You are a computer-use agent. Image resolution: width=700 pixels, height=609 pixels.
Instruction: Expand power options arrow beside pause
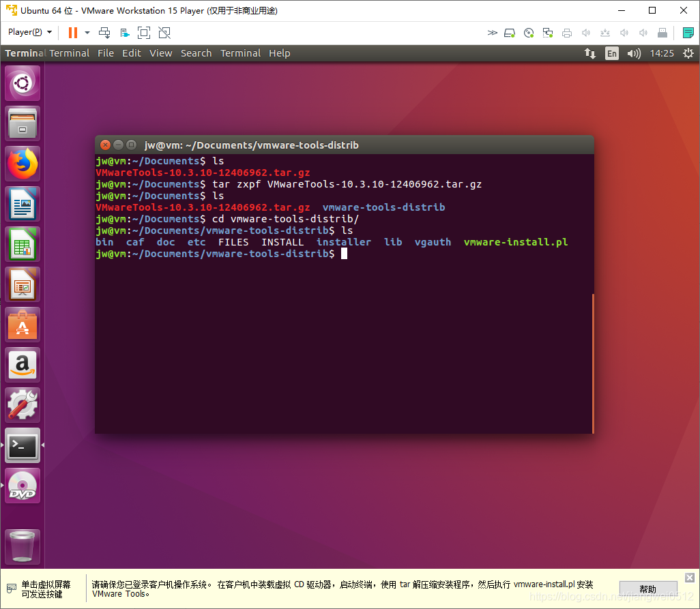pyautogui.click(x=87, y=33)
